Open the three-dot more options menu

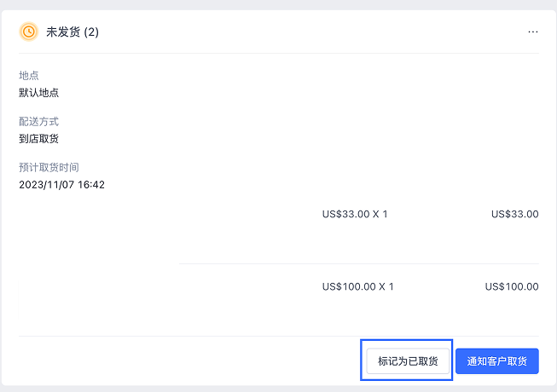(x=533, y=32)
